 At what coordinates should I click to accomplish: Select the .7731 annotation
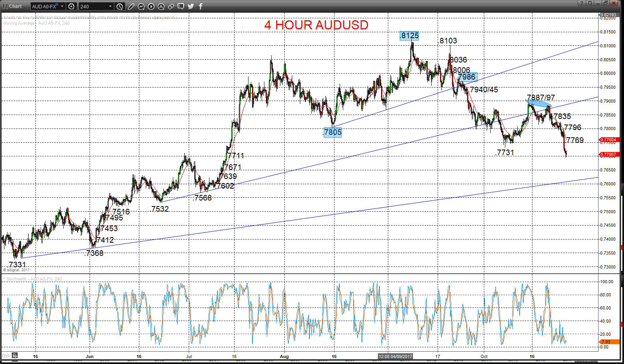[505, 152]
